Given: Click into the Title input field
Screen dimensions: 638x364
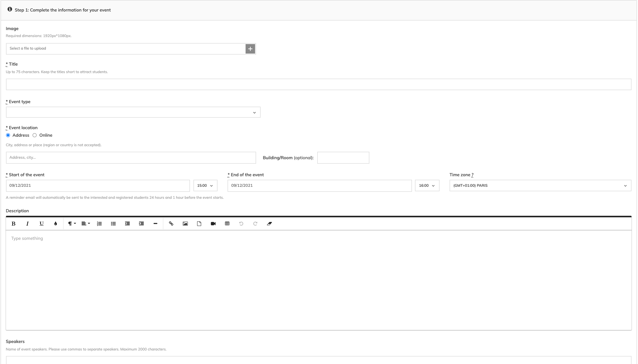Looking at the screenshot, I should (x=318, y=84).
